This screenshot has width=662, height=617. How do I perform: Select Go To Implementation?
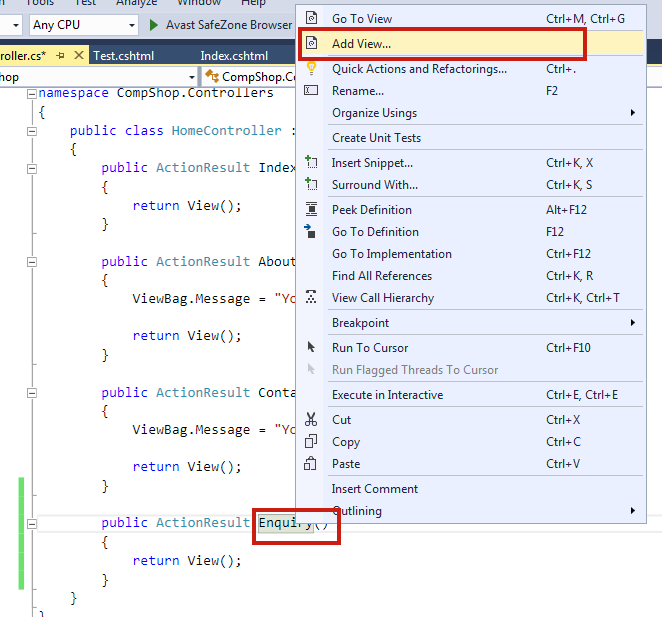[x=471, y=253]
